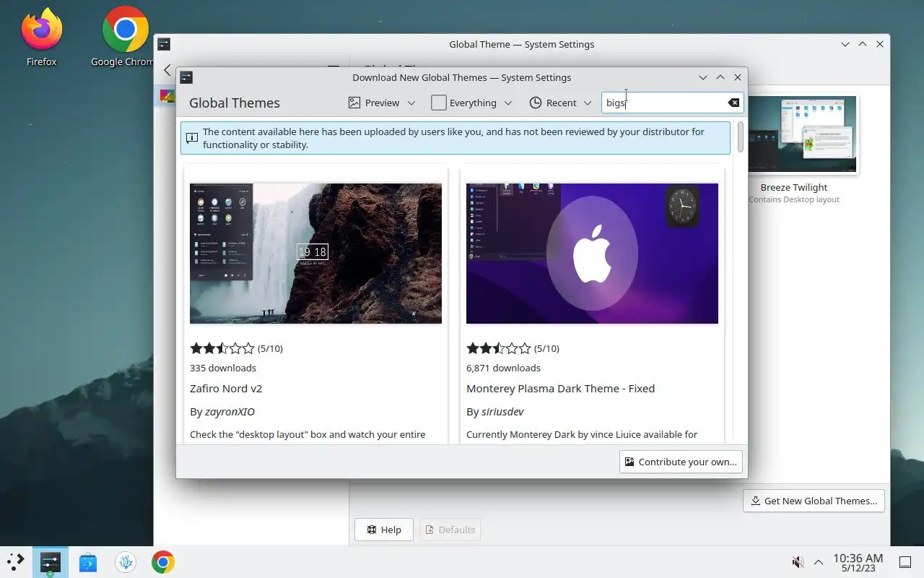Open Firefox from the desktop shortcut
This screenshot has width=924, height=578.
(41, 36)
